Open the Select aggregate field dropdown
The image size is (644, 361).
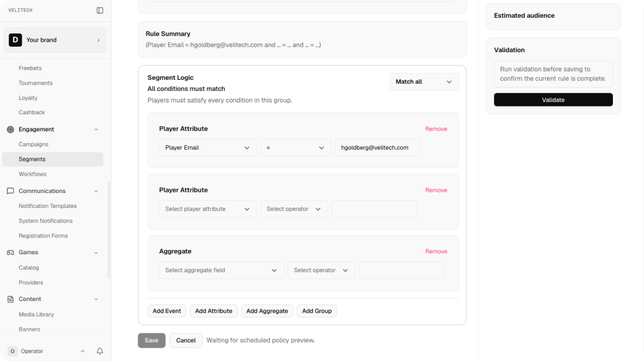click(x=222, y=271)
